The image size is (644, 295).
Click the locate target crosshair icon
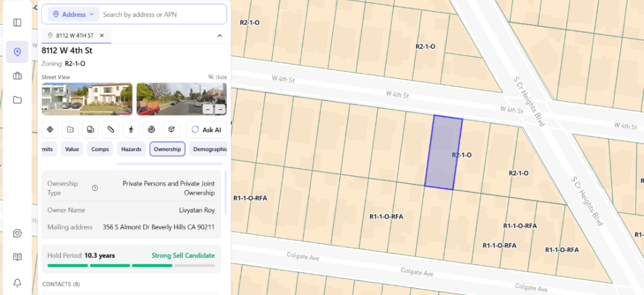click(50, 129)
